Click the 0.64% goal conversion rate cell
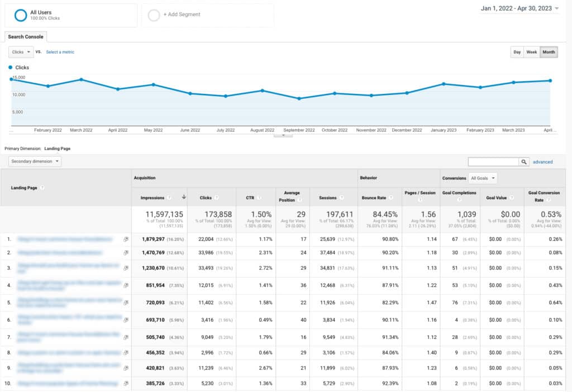This screenshot has width=572, height=392. (x=555, y=303)
